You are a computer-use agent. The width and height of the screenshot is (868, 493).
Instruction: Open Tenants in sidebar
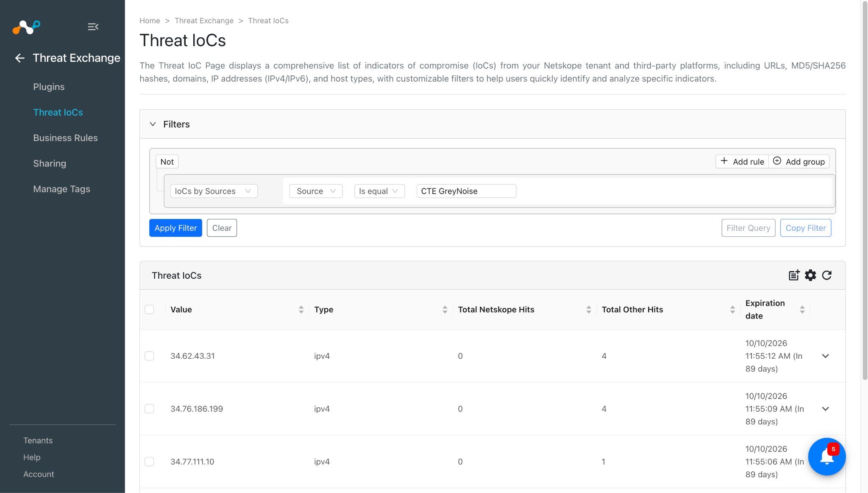tap(38, 440)
